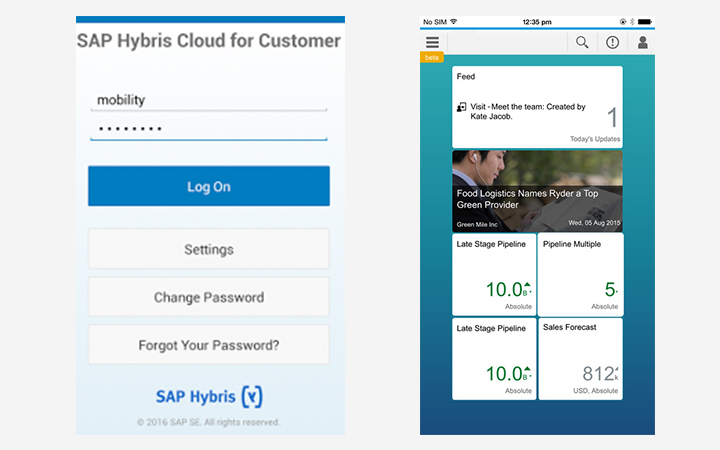Tap 'Green Mile Inc' source text

coord(477,225)
